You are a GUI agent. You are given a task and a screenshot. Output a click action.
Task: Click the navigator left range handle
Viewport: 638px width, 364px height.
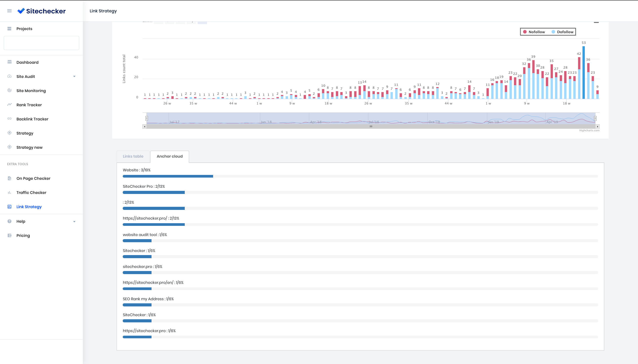[x=147, y=118]
